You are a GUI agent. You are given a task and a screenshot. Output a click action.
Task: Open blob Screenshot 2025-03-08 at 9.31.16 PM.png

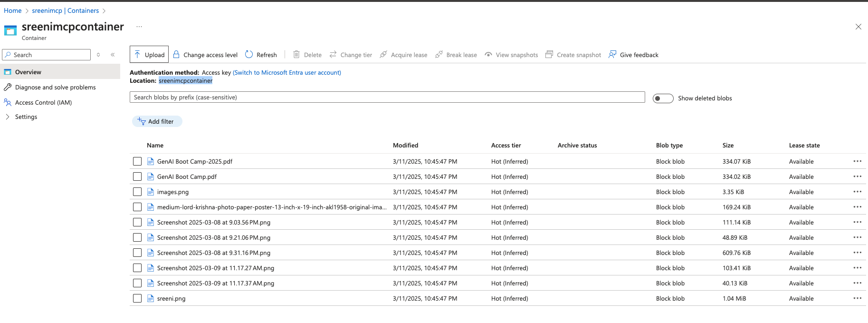coord(214,253)
